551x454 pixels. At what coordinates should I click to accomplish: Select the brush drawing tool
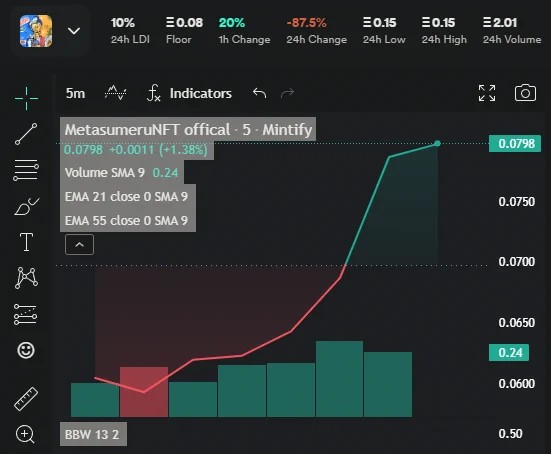point(27,206)
